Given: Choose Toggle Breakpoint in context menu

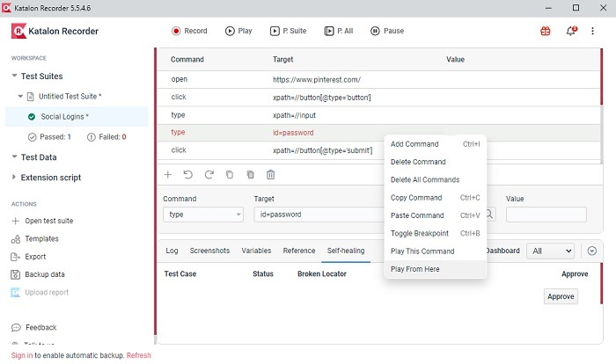Looking at the screenshot, I should (435, 233).
